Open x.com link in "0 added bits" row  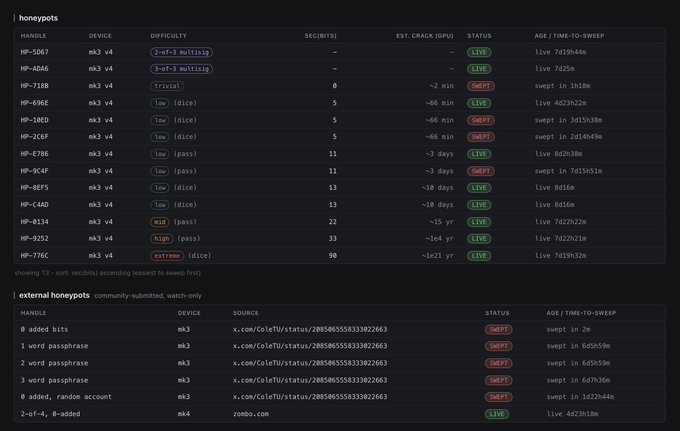pos(310,329)
